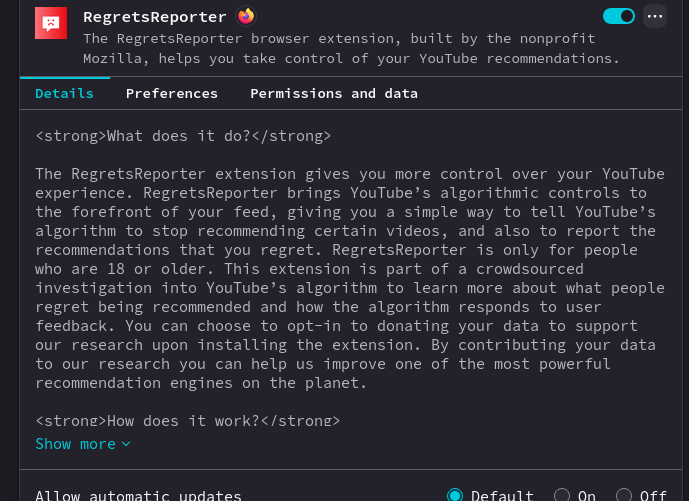The width and height of the screenshot is (689, 501).
Task: Turn automatic updates On
Action: click(x=562, y=495)
